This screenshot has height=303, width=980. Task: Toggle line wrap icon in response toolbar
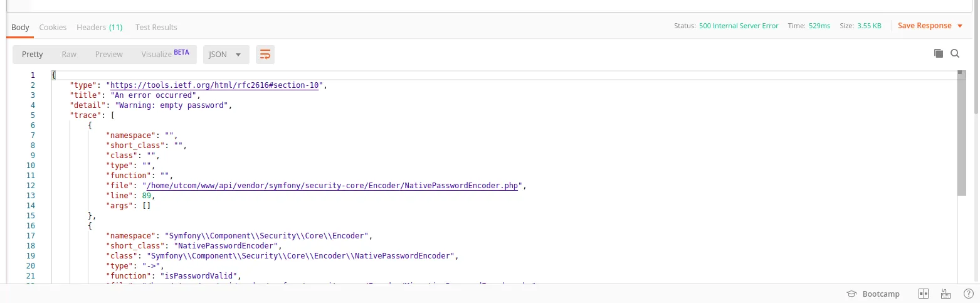click(265, 55)
